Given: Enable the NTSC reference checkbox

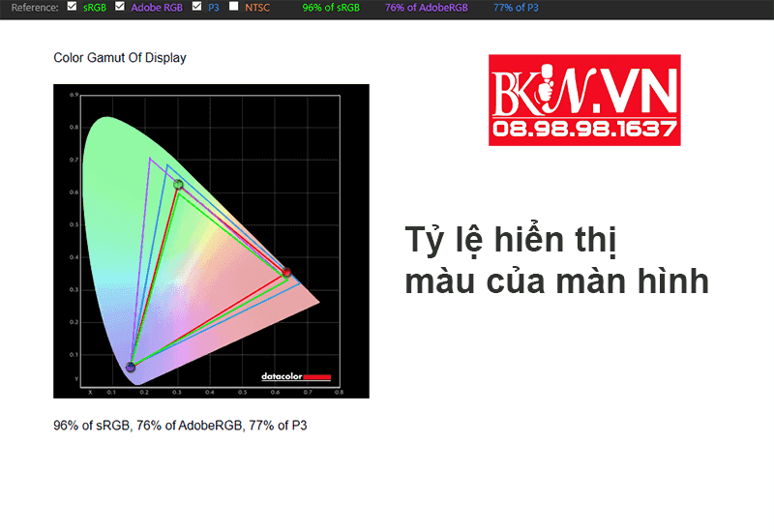Looking at the screenshot, I should point(234,7).
